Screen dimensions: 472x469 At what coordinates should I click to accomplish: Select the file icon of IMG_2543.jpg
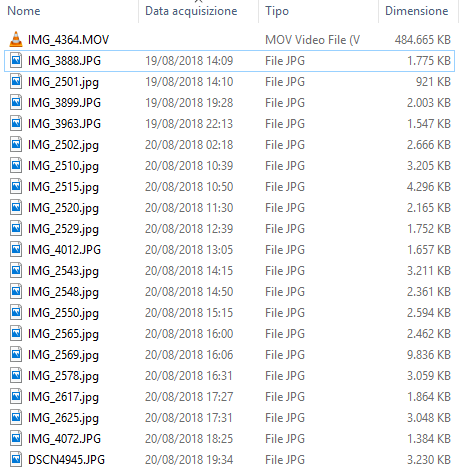coord(16,270)
